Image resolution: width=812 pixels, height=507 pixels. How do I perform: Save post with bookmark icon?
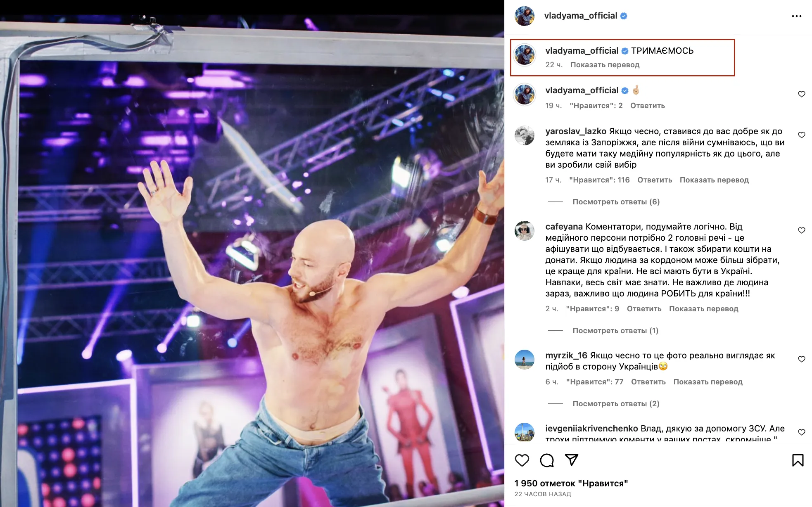[798, 460]
